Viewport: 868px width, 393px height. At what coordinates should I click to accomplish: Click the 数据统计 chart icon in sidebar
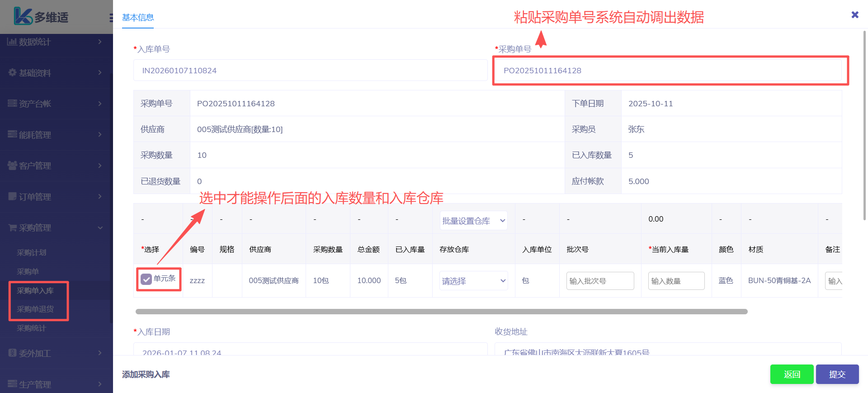pos(12,42)
